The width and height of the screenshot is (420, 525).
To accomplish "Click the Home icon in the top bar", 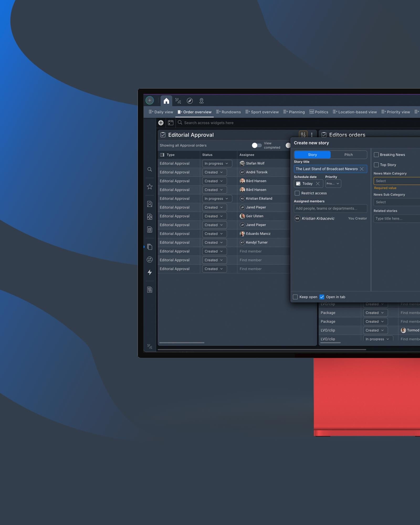I will click(166, 101).
